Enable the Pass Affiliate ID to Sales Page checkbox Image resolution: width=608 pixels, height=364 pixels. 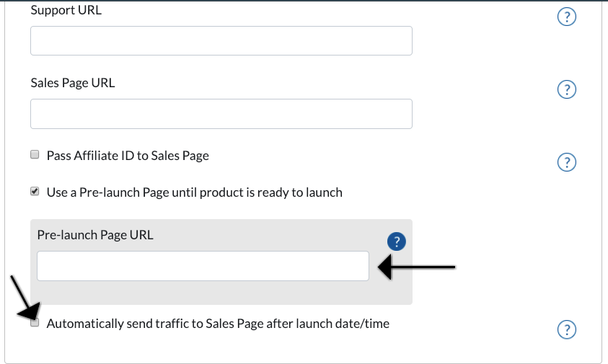click(35, 155)
